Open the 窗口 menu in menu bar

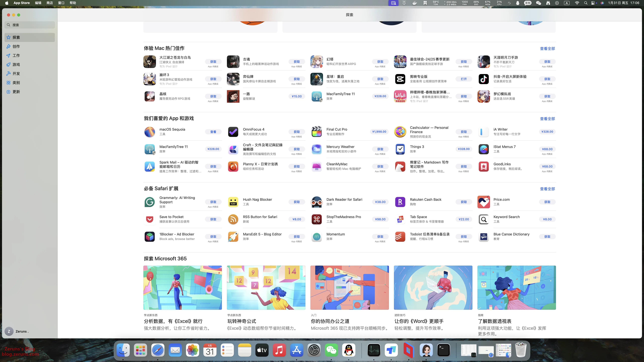coord(61,3)
